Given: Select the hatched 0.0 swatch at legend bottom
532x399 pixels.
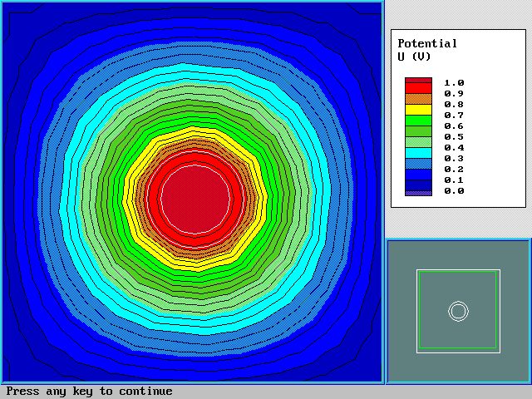Looking at the screenshot, I should point(418,191).
